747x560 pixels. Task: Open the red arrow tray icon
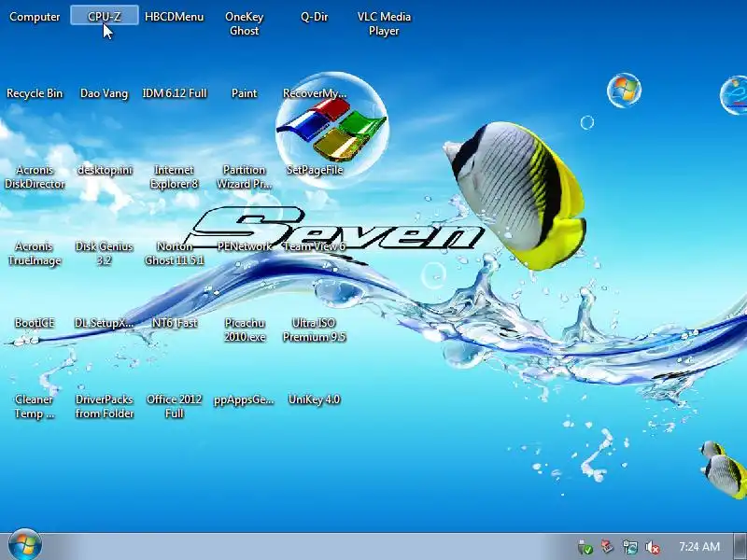coord(607,547)
